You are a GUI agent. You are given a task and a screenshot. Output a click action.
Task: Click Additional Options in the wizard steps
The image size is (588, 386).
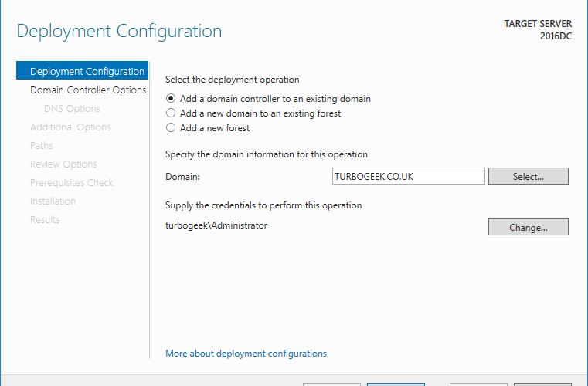pyautogui.click(x=70, y=127)
